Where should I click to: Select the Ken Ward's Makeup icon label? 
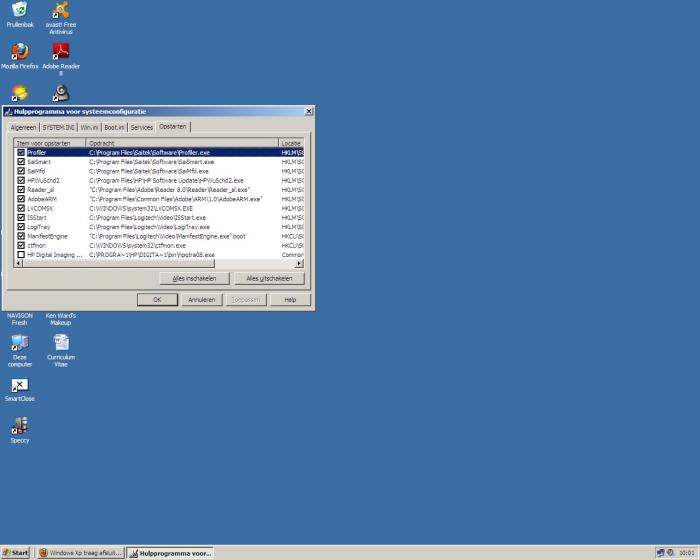coord(61,319)
